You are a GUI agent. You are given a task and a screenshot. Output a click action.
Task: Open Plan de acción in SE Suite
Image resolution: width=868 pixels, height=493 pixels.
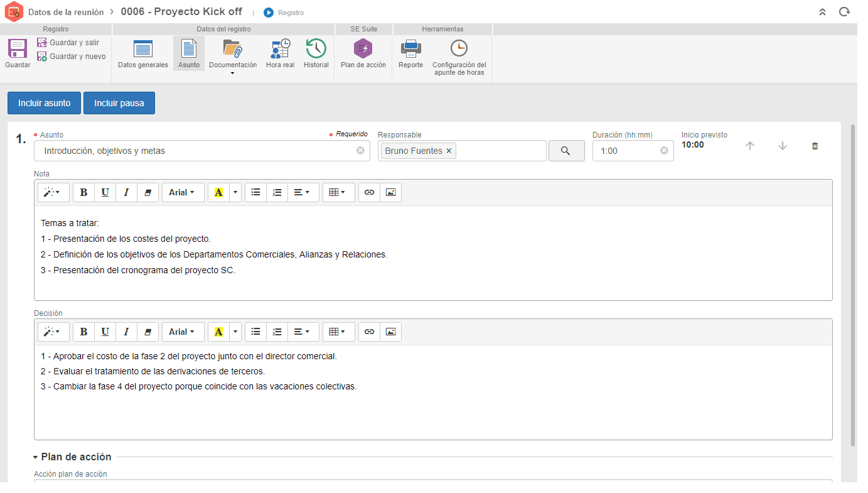(363, 53)
